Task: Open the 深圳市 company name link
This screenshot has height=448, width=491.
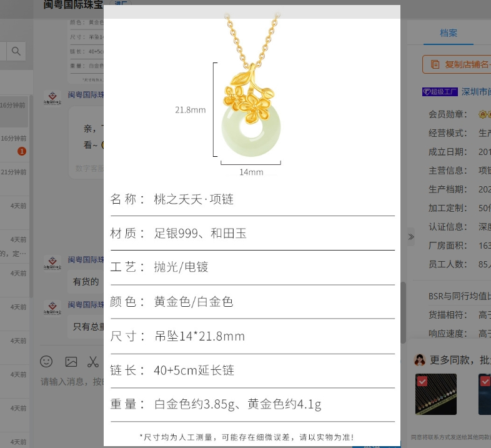Action: (x=476, y=91)
